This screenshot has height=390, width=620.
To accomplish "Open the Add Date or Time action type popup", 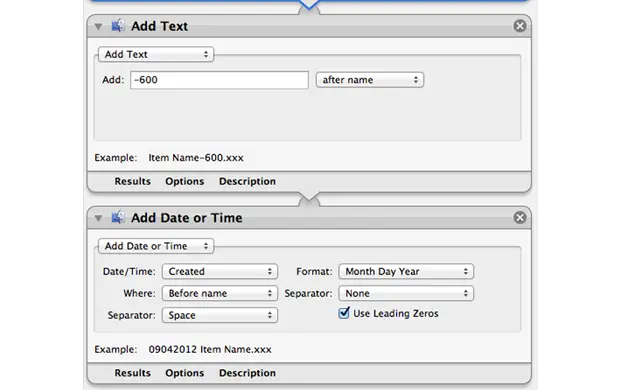I will click(156, 246).
